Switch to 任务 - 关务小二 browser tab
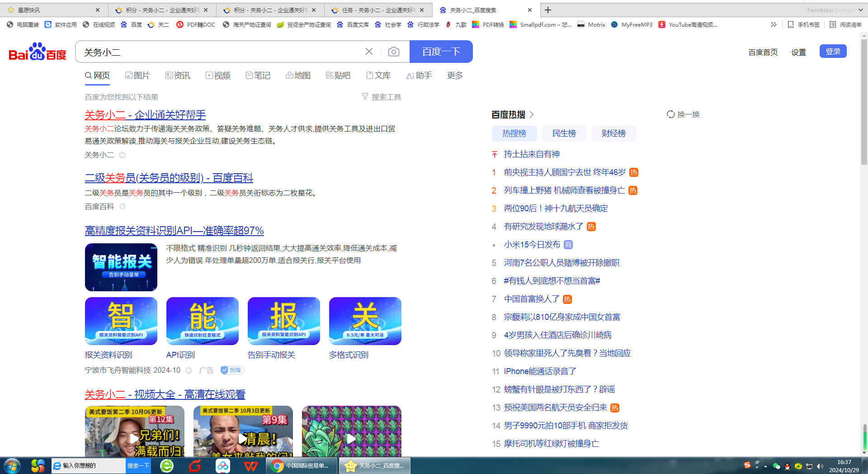Viewport: 868px width, 474px height. (378, 10)
